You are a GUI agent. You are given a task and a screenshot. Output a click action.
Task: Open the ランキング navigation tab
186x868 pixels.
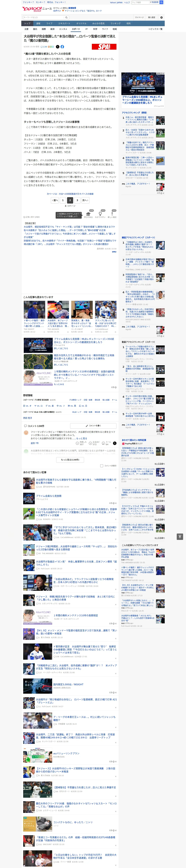[x=115, y=24]
